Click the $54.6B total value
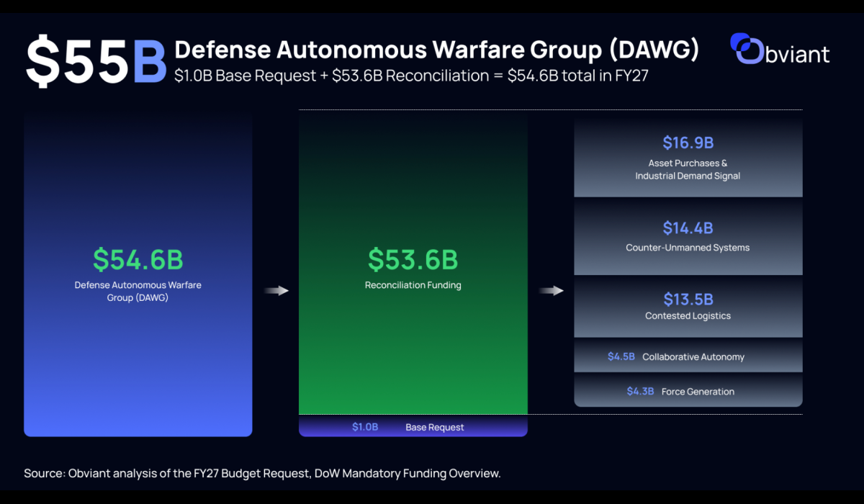 pyautogui.click(x=138, y=259)
